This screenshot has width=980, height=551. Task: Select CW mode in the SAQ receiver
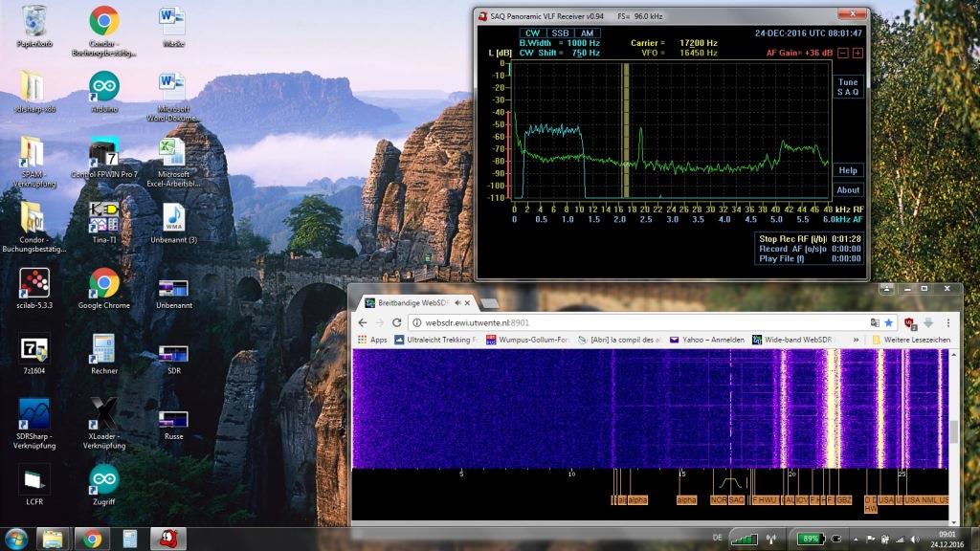pos(533,33)
